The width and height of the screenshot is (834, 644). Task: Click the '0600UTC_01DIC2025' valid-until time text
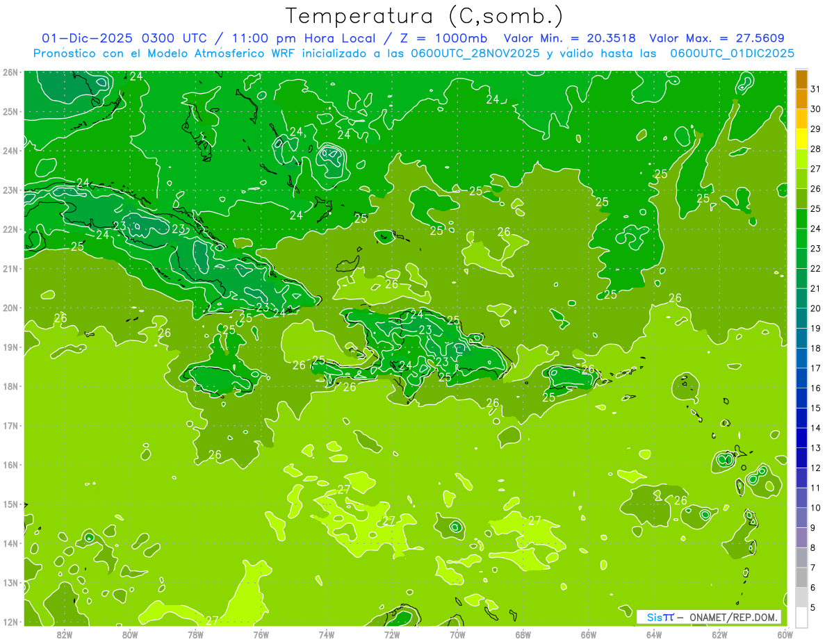(x=733, y=53)
